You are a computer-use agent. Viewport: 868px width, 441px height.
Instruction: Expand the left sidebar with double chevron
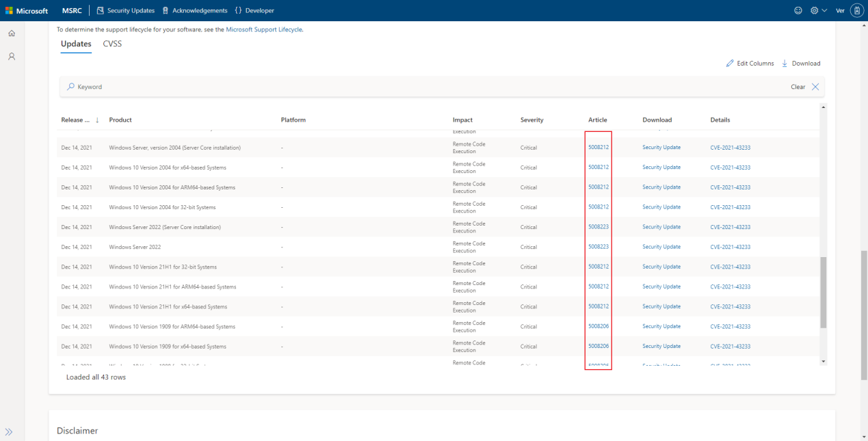coord(9,431)
